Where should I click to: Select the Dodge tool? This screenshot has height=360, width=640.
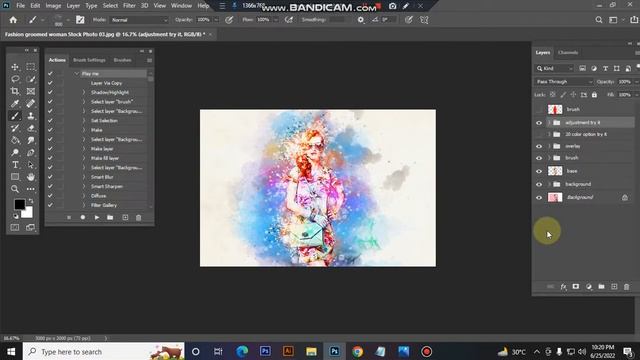(15, 153)
